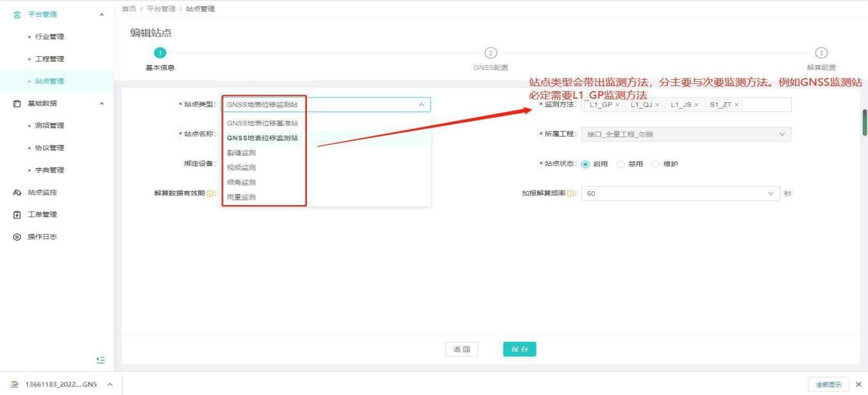Screen dimensions: 868x395
Task: Click the 操作日志 sidebar icon
Action: [x=17, y=237]
